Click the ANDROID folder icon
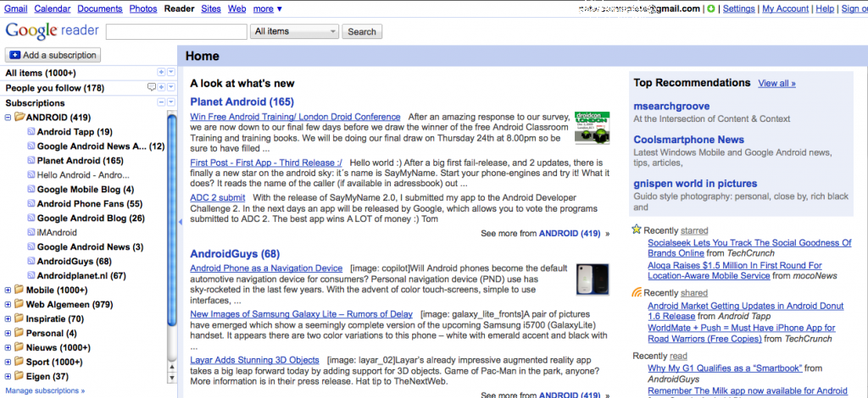The width and height of the screenshot is (868, 398). tap(19, 118)
